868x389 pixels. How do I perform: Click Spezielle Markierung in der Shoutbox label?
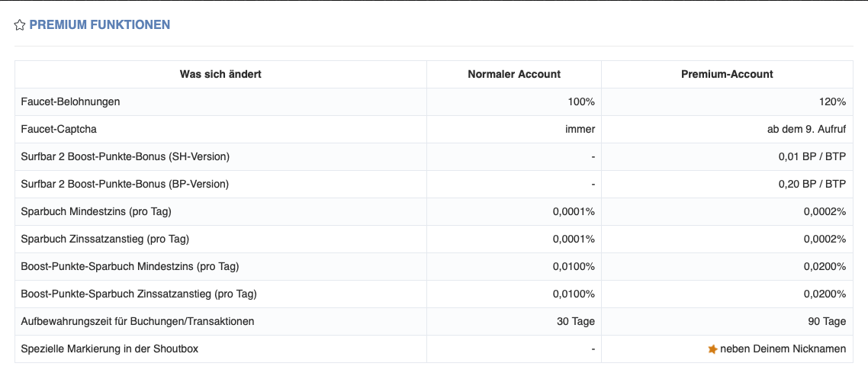click(110, 349)
